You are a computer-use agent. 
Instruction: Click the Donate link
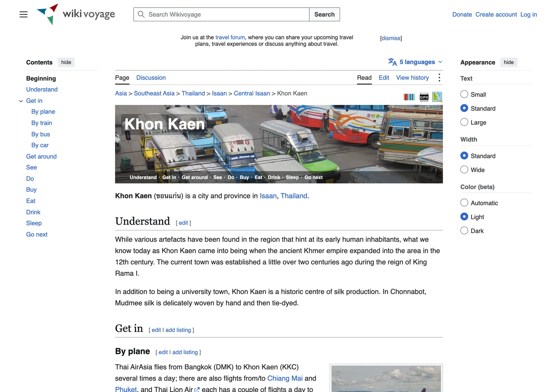tap(462, 14)
